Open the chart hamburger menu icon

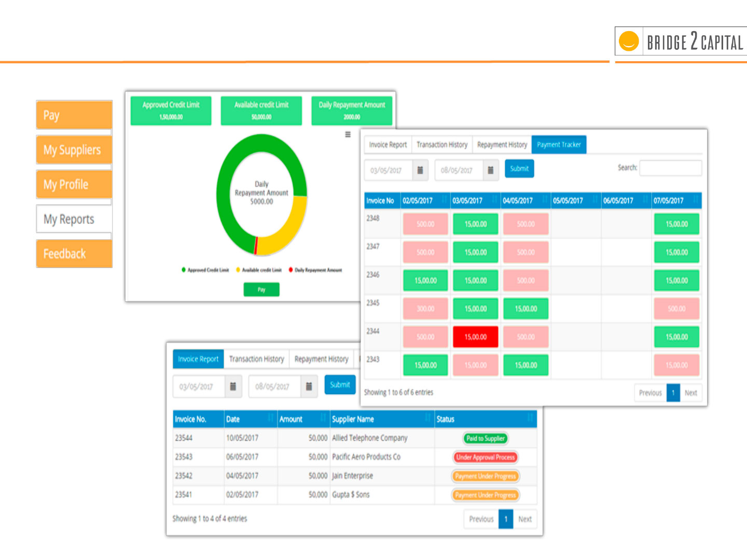[x=348, y=134]
